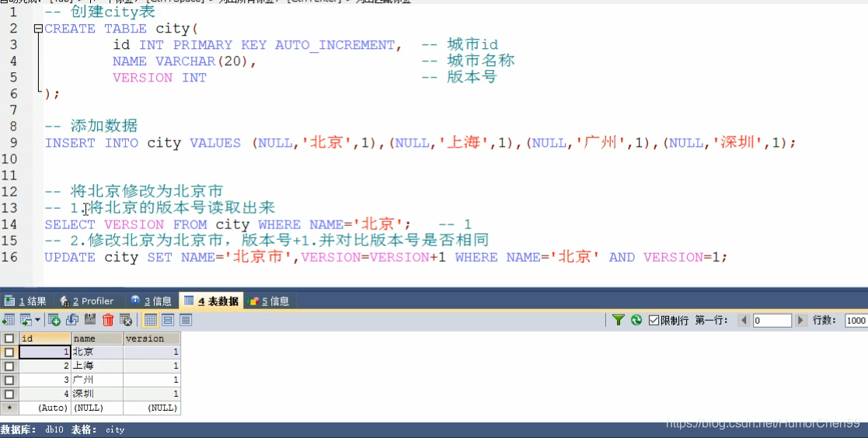Select the version cell of the 深圳 row
Viewport: 868px width, 438px height.
[152, 394]
